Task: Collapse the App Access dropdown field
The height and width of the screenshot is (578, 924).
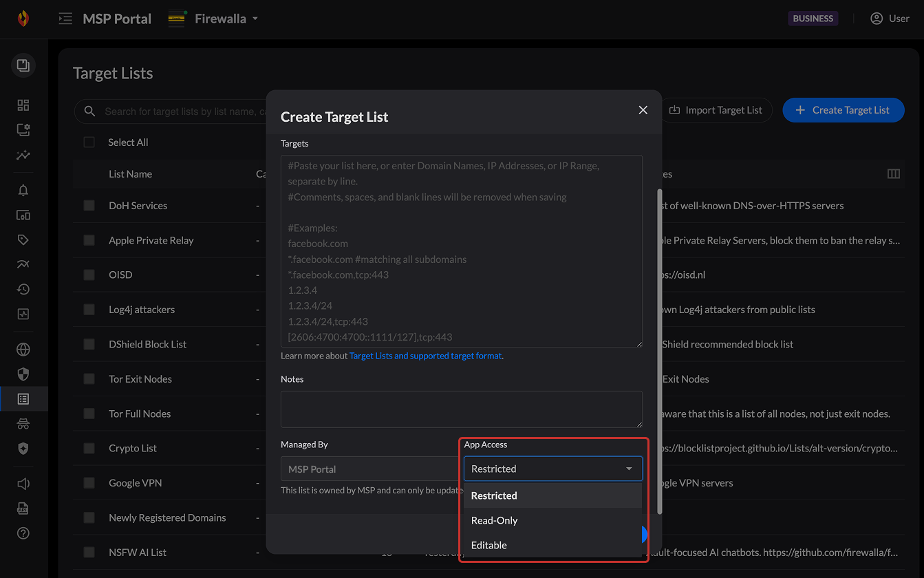Action: [552, 469]
